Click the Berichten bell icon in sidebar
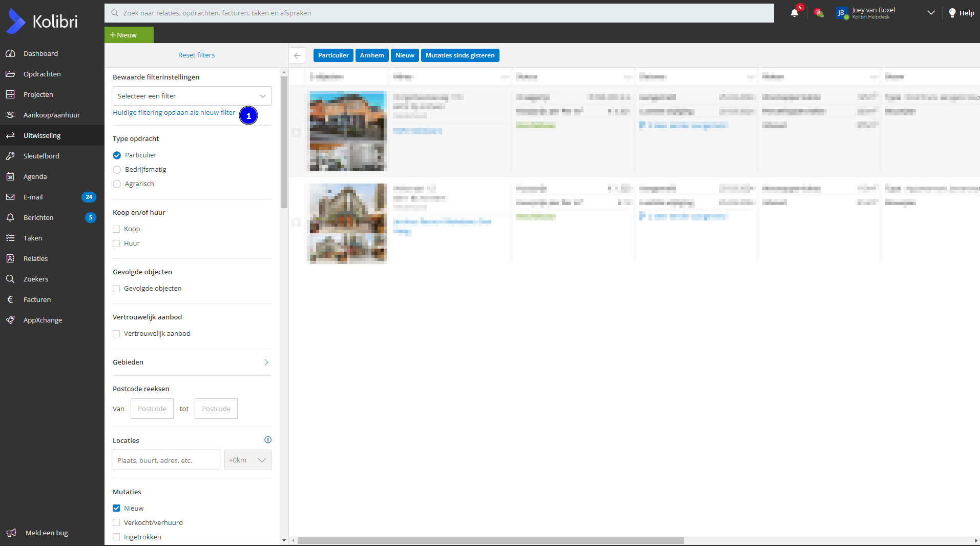Viewport: 980px width, 546px height. click(10, 217)
